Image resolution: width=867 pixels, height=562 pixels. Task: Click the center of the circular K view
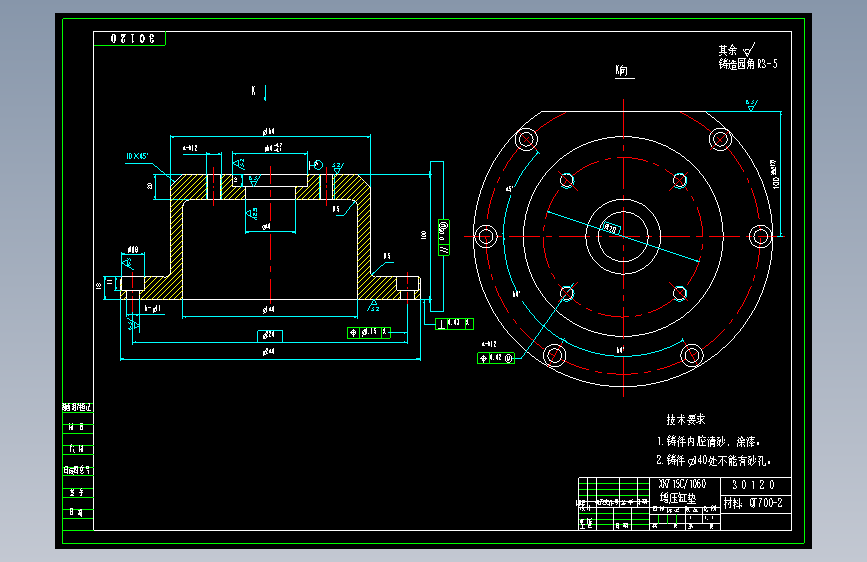623,237
